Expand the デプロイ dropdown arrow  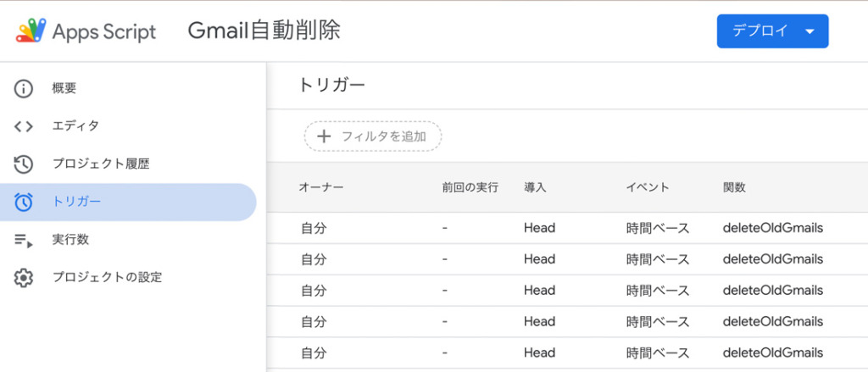click(x=810, y=31)
